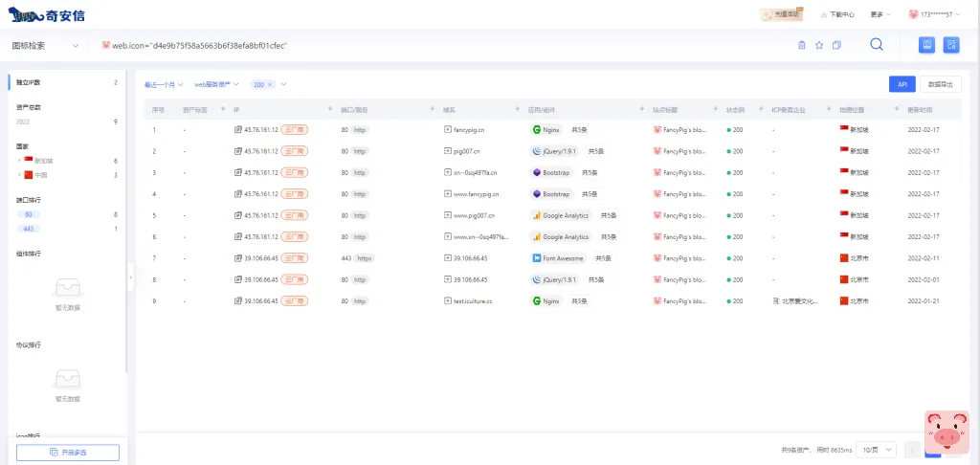The height and width of the screenshot is (465, 980).
Task: Click the user avatar icon in top bar
Action: pos(913,14)
